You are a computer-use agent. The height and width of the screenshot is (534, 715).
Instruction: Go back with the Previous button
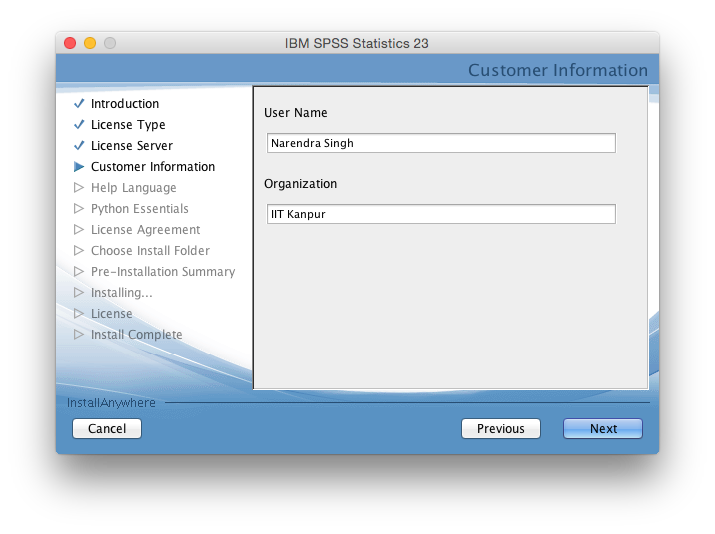pos(500,429)
